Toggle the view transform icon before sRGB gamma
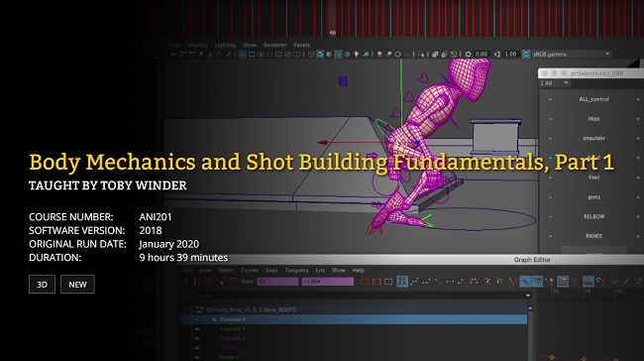 tap(526, 55)
